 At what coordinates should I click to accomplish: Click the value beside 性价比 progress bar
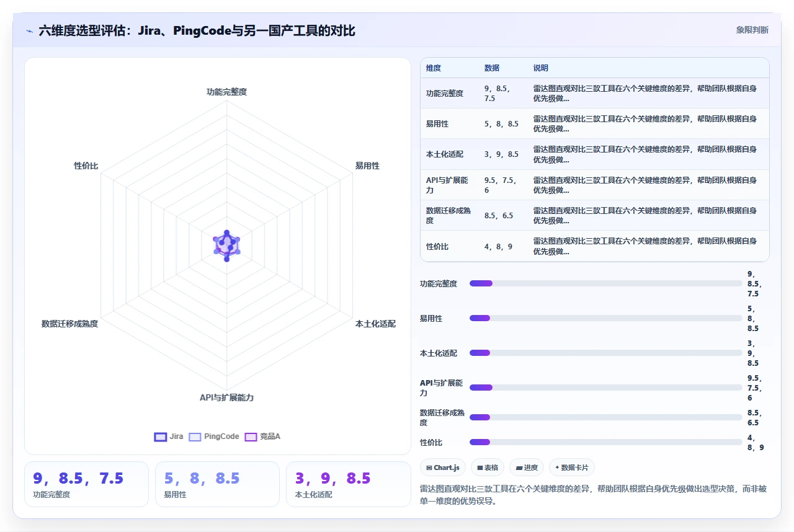coord(756,442)
